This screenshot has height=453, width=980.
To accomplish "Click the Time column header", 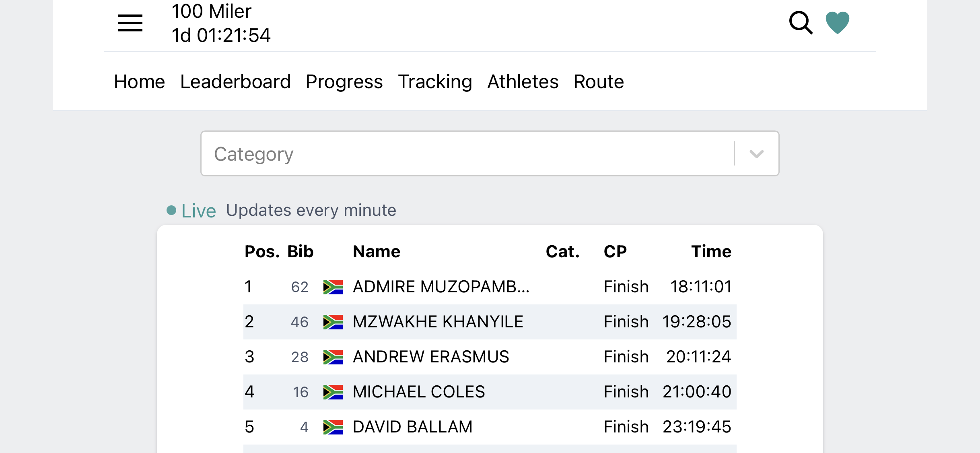I will point(711,252).
